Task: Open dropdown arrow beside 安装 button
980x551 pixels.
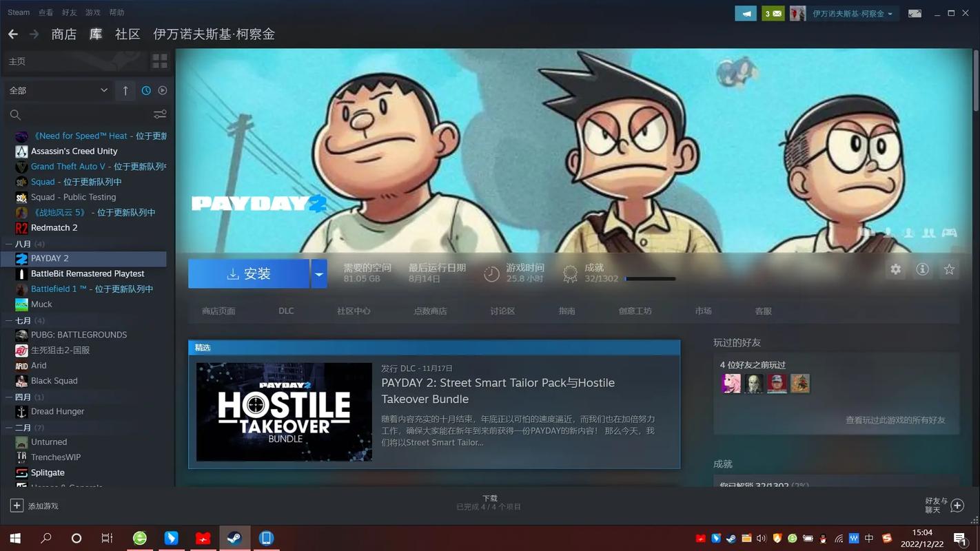Action: (x=319, y=273)
